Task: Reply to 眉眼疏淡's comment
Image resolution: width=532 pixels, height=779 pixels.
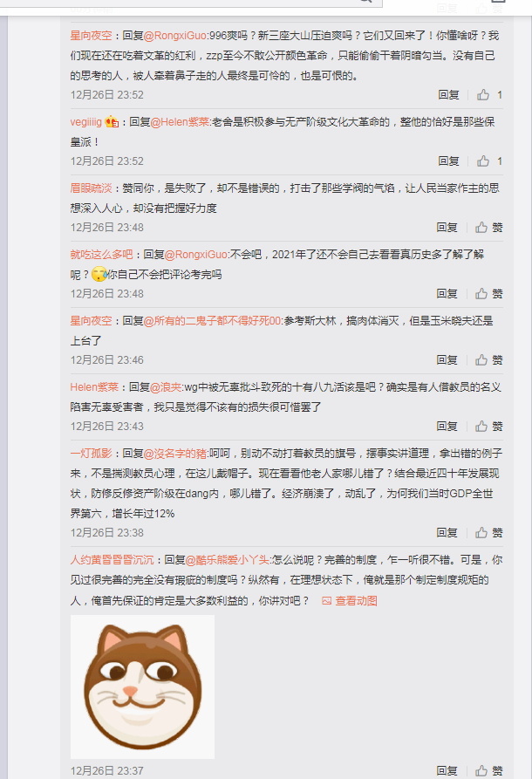Action: (x=447, y=228)
